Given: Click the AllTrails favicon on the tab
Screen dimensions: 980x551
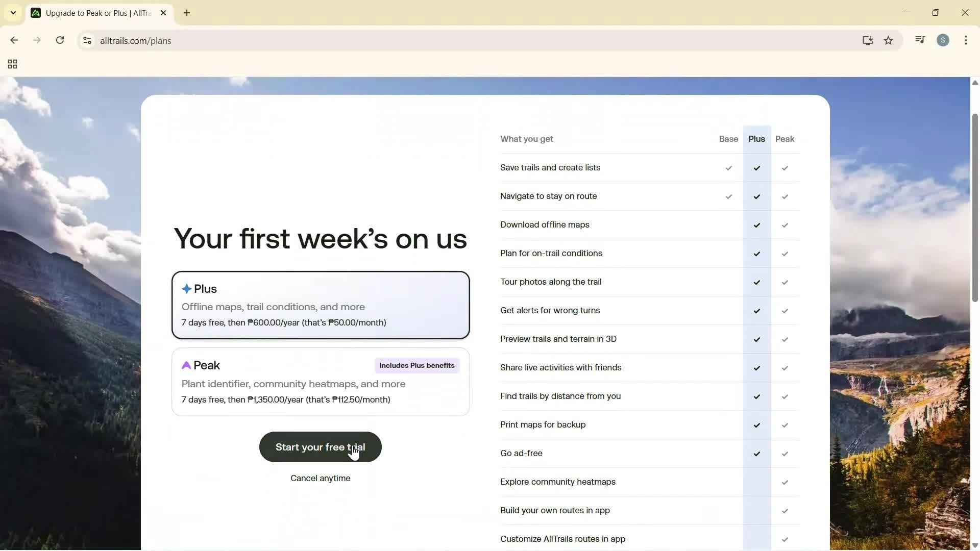Looking at the screenshot, I should coord(36,13).
